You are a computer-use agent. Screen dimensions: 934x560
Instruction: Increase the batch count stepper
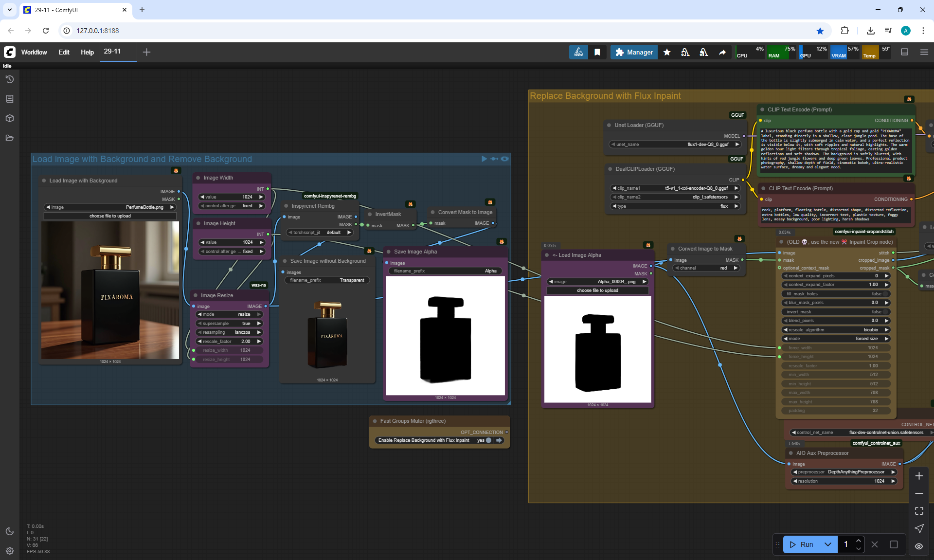click(x=859, y=541)
